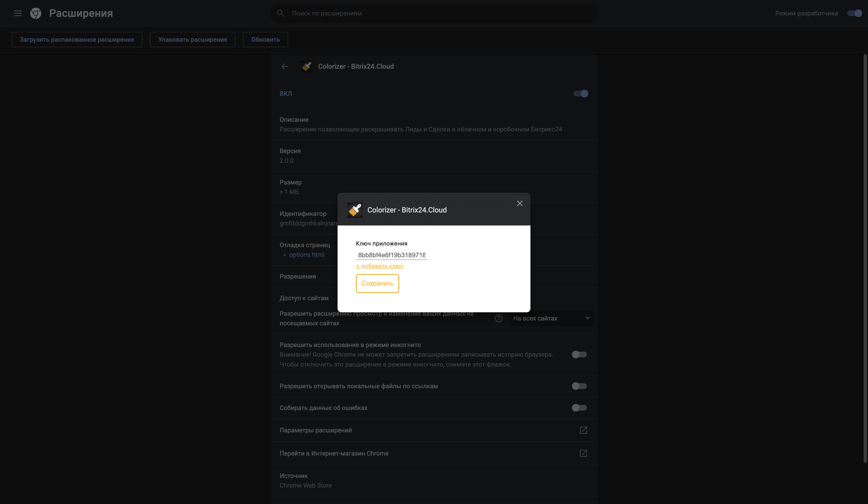The height and width of the screenshot is (504, 868).
Task: Open Chrome Web Store via the external link icon
Action: click(x=583, y=453)
